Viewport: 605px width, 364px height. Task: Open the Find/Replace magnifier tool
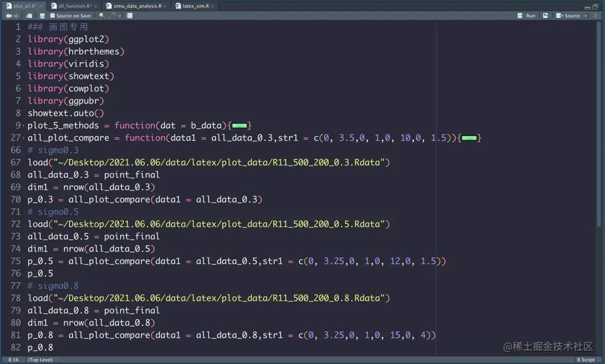tap(102, 16)
